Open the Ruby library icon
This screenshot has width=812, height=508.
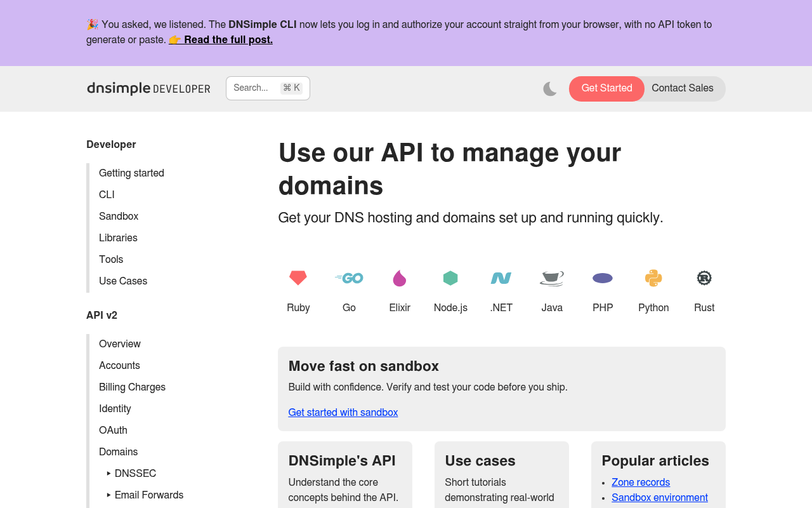coord(298,278)
